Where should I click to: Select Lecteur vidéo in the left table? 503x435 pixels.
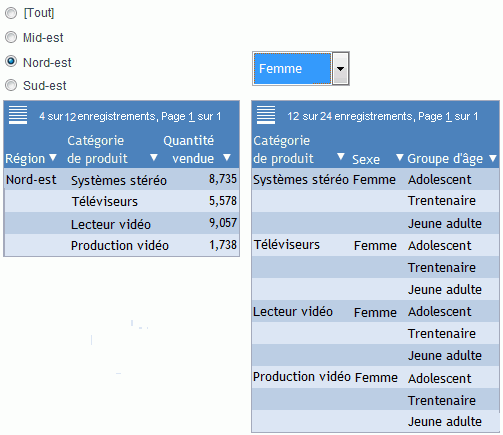click(x=111, y=224)
